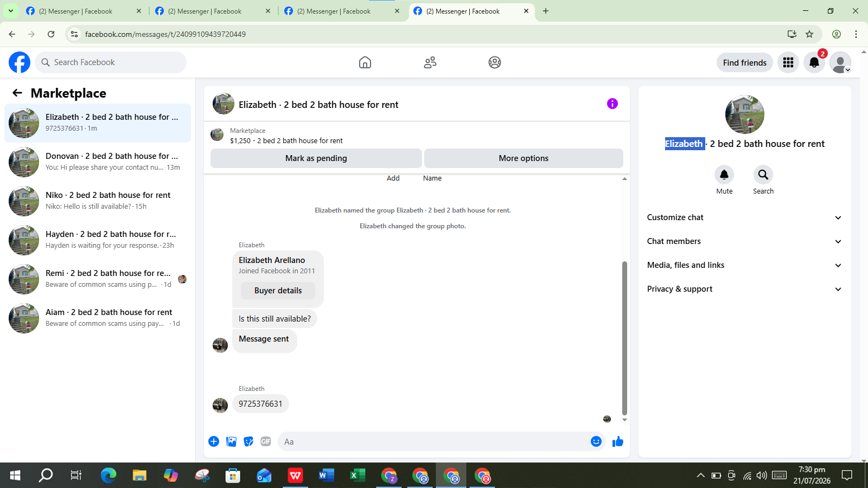Select the Elizabeth conversation in the list
Image resolution: width=868 pixels, height=488 pixels.
point(98,123)
